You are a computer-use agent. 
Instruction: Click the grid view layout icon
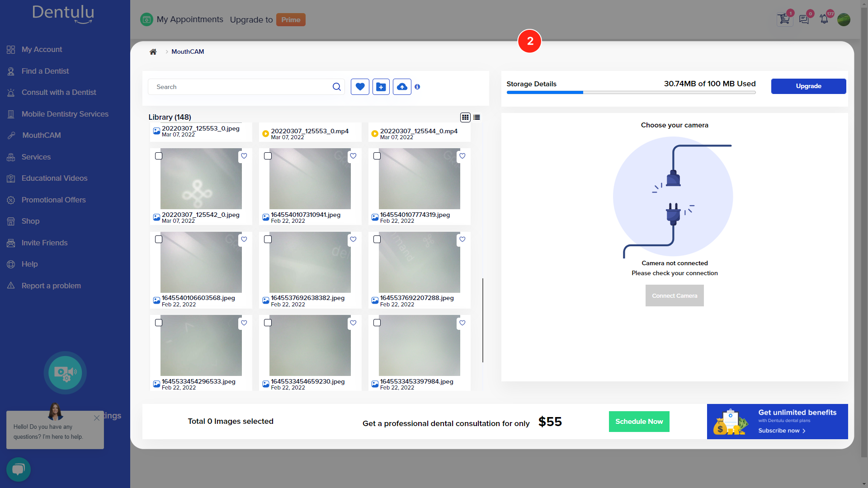coord(466,117)
